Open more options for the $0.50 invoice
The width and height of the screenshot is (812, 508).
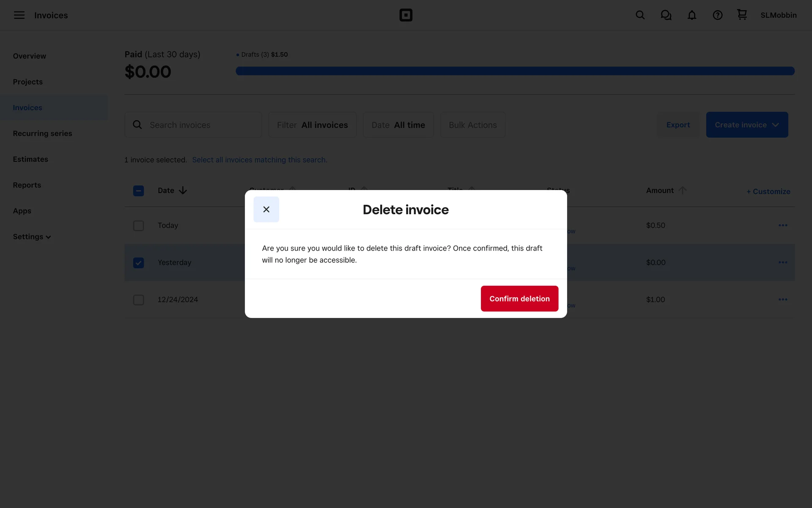(782, 225)
